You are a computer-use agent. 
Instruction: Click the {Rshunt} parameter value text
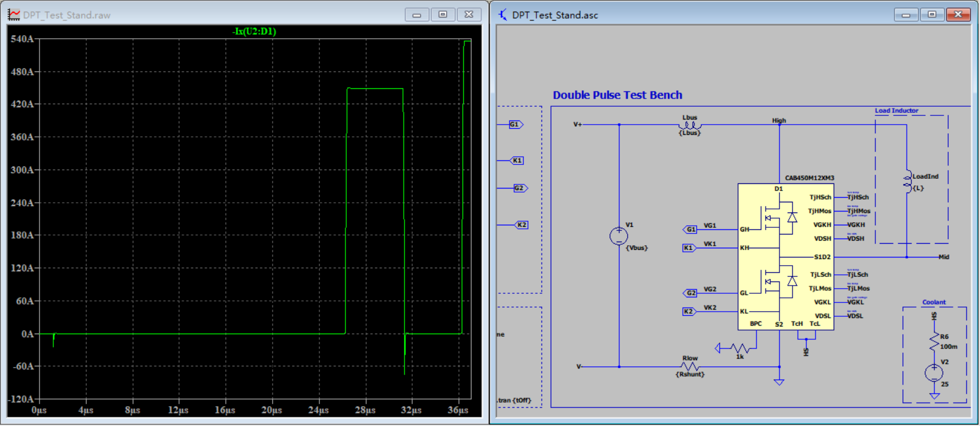(690, 374)
